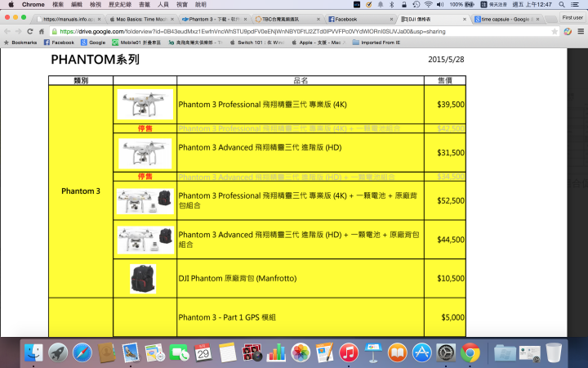Image resolution: width=588 pixels, height=368 pixels.
Task: Switch to the Mac Basics: Time Machine tab
Action: pyautogui.click(x=141, y=19)
